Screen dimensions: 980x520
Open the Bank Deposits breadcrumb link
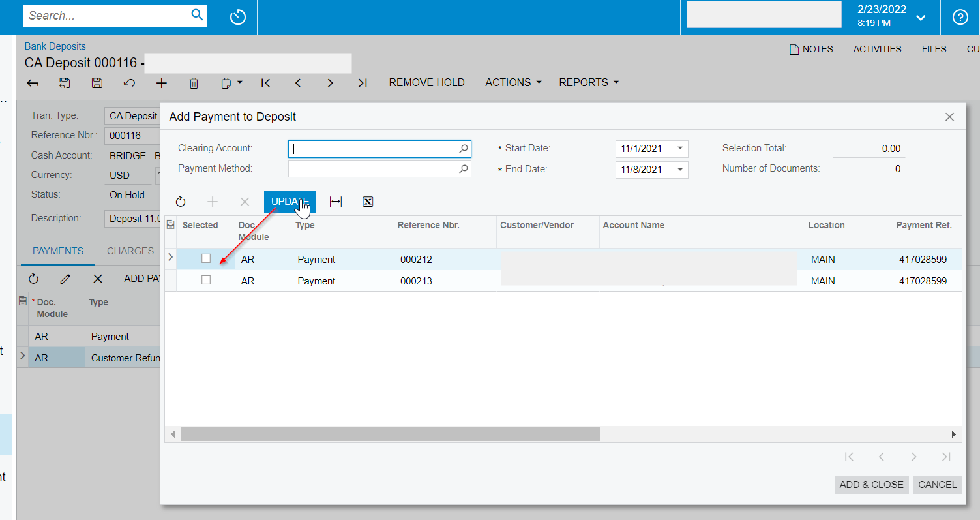(x=55, y=46)
